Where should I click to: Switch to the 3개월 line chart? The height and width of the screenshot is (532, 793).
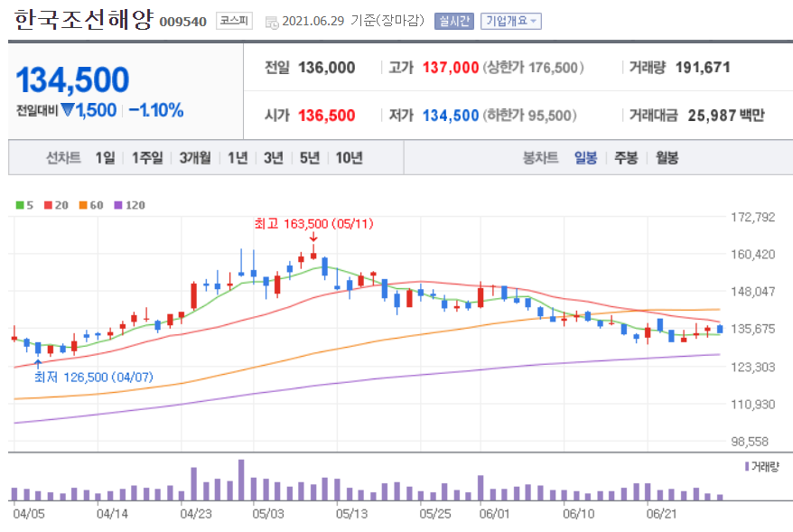195,158
